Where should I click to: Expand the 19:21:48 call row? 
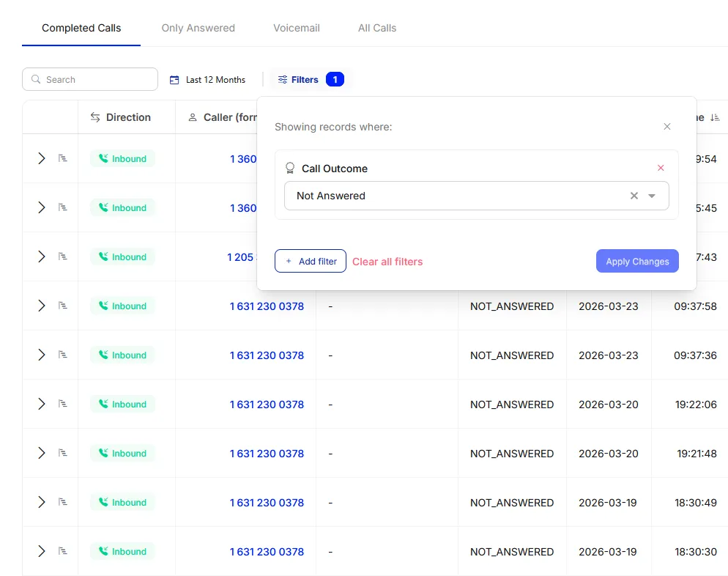[41, 453]
